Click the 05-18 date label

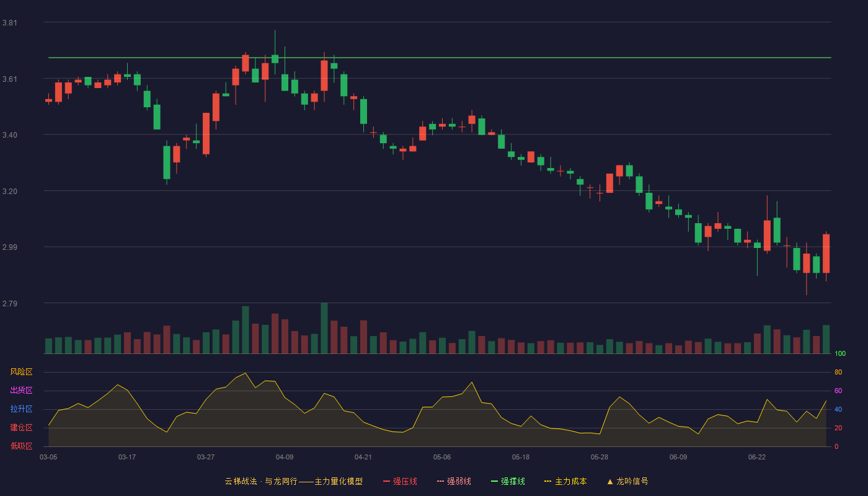pos(521,457)
